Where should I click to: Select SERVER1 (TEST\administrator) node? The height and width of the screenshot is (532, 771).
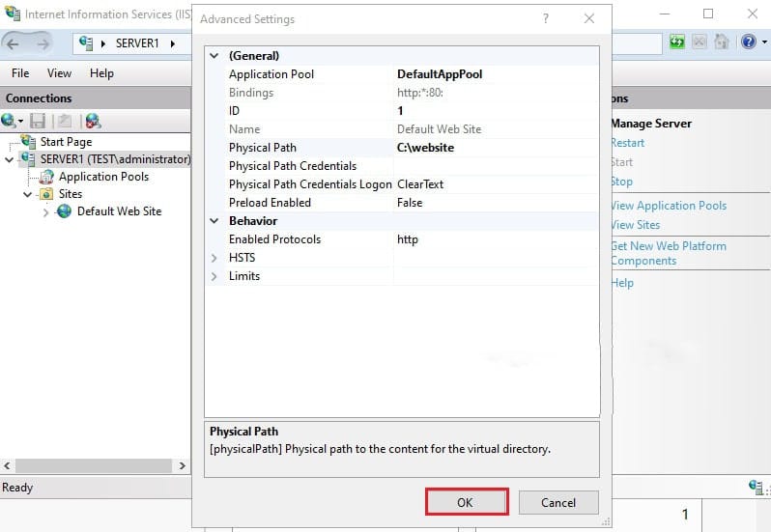click(115, 159)
